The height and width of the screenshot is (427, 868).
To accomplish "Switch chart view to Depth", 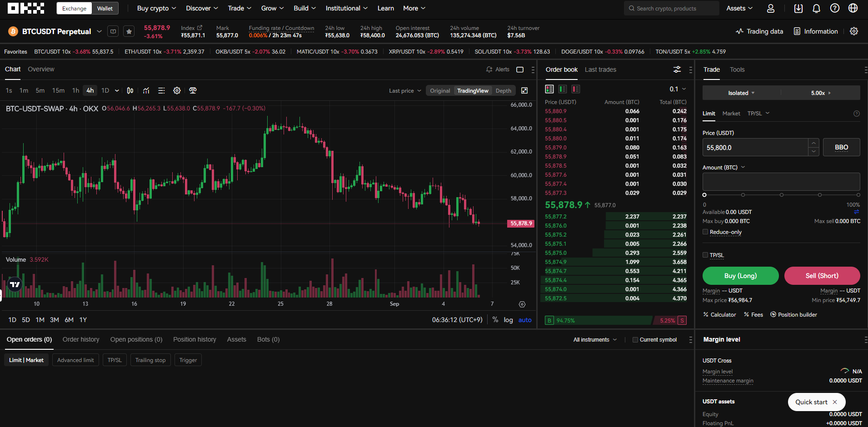I will tap(503, 91).
